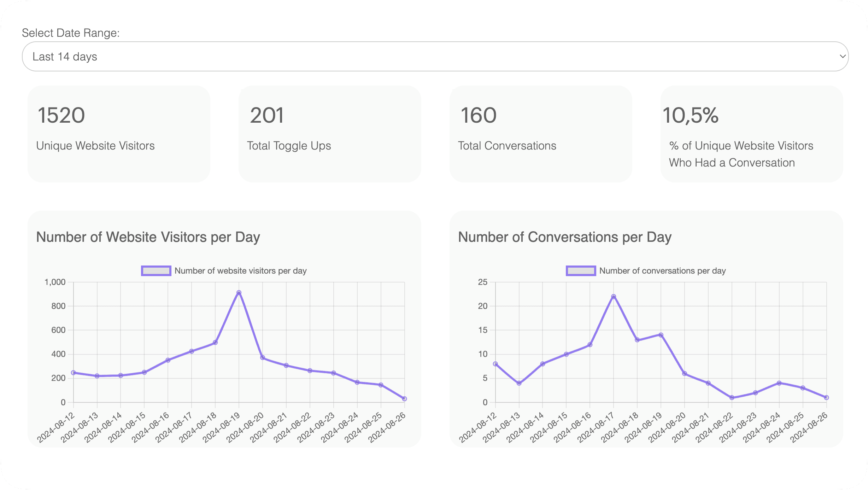Screen dimensions: 868x490
Task: Toggle conversations per day legend swatch
Action: (x=581, y=271)
